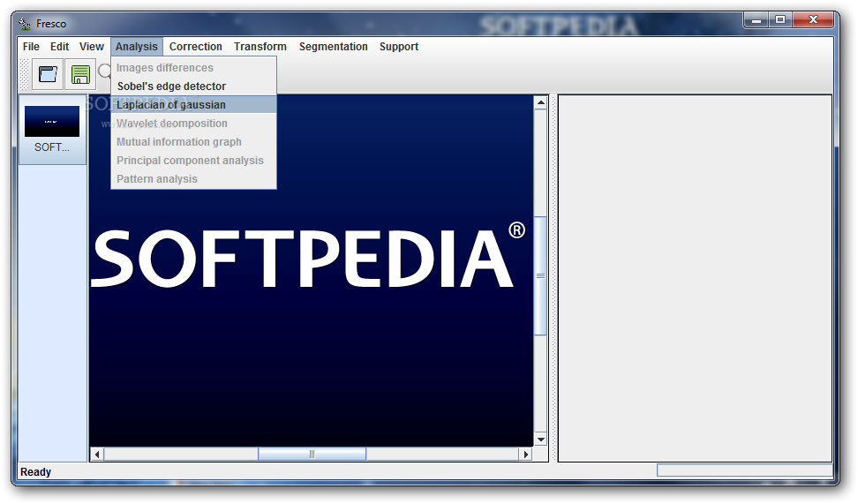This screenshot has width=858, height=504.
Task: Maximize the Fresco window
Action: 780,20
